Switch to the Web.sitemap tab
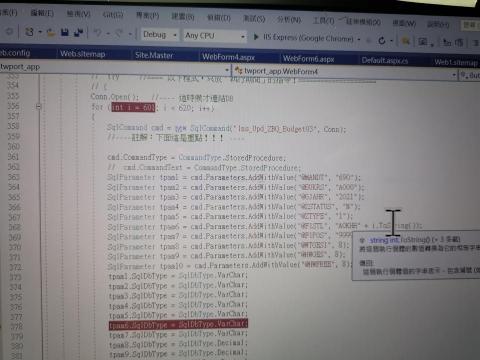Image resolution: width=480 pixels, height=360 pixels. pos(83,54)
